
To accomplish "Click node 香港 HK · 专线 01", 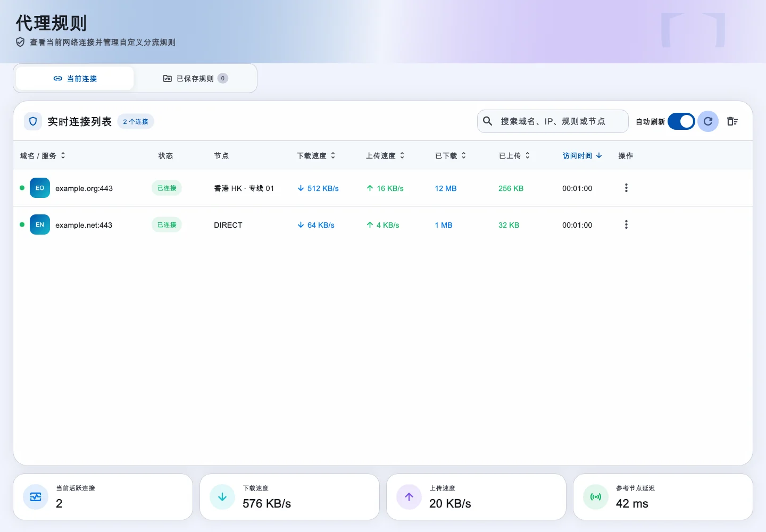I will coord(244,188).
